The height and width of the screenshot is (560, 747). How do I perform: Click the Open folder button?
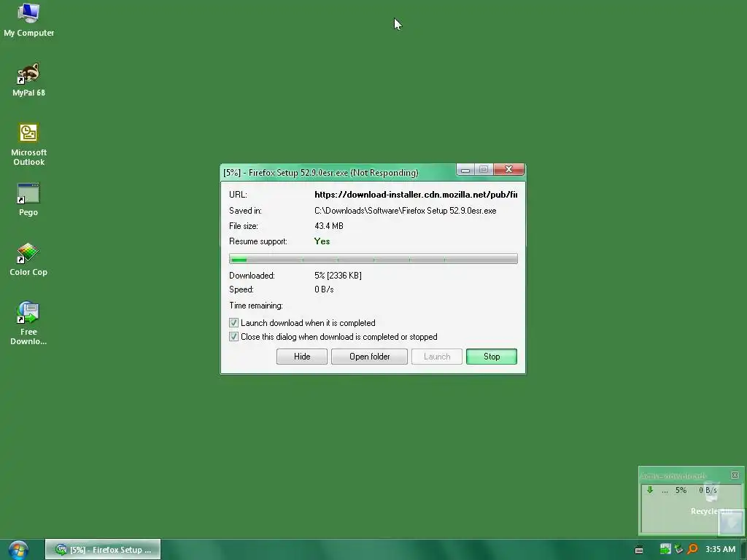(369, 357)
